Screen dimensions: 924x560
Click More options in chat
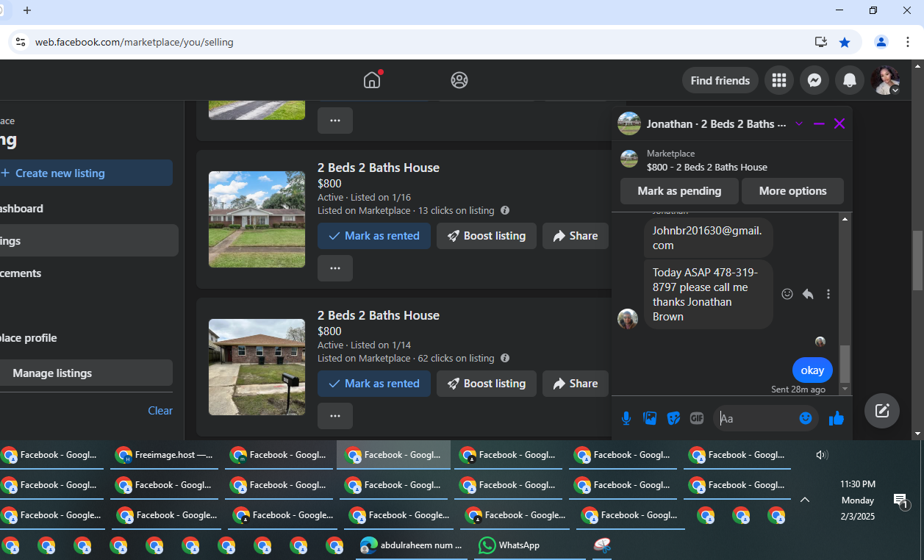792,190
